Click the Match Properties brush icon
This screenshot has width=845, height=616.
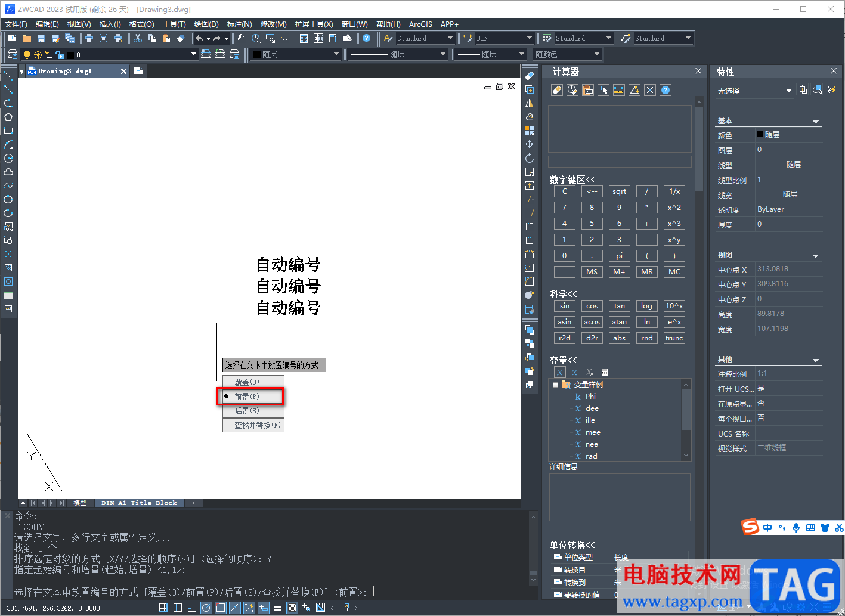pyautogui.click(x=181, y=38)
